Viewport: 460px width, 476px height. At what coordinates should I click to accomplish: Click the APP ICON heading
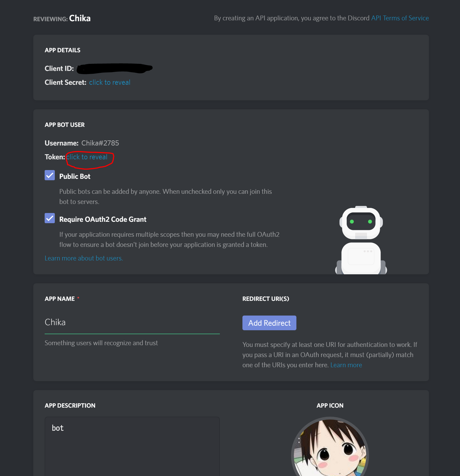tap(330, 406)
